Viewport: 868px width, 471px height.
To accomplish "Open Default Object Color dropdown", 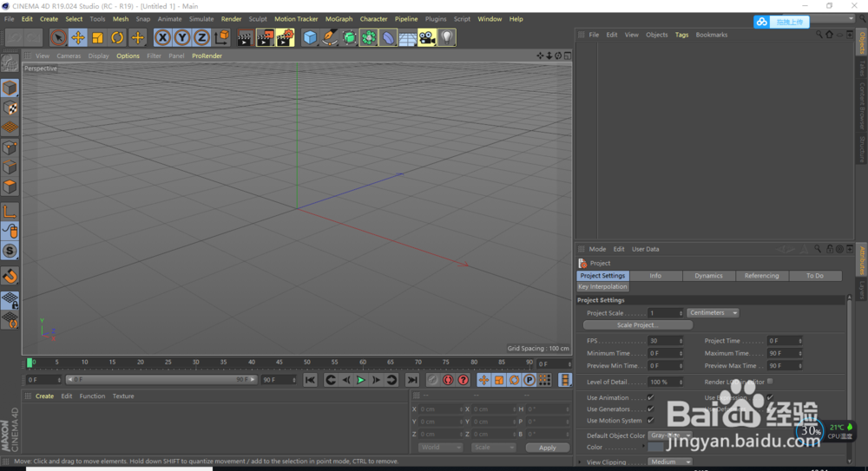I will point(670,435).
